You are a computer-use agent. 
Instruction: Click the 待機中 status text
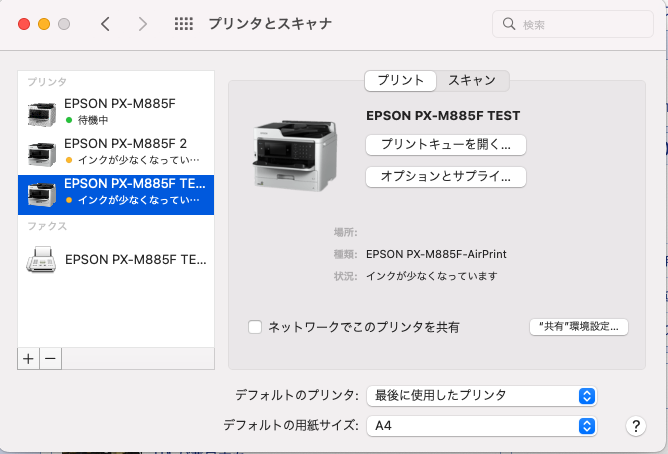coord(93,121)
